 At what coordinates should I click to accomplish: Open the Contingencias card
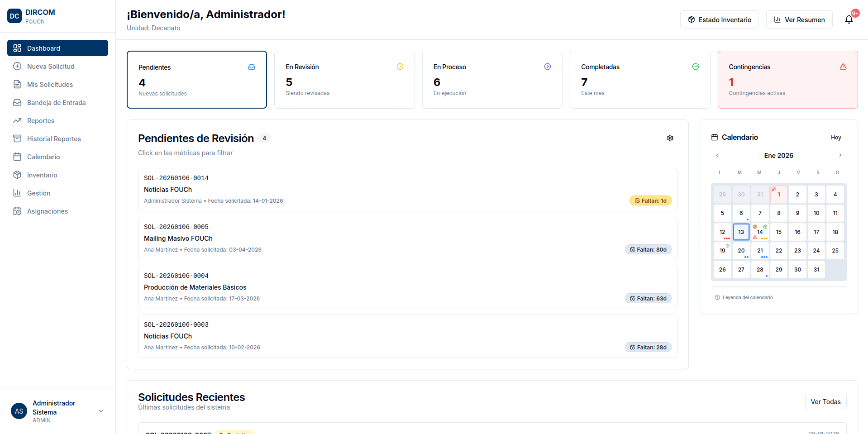pyautogui.click(x=788, y=80)
